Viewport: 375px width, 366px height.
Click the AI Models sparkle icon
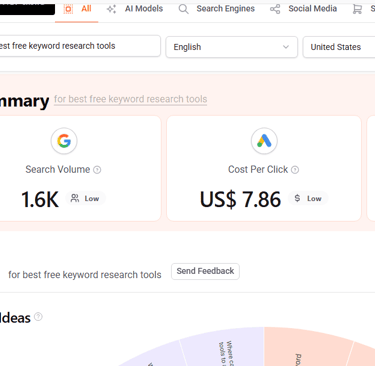point(111,9)
